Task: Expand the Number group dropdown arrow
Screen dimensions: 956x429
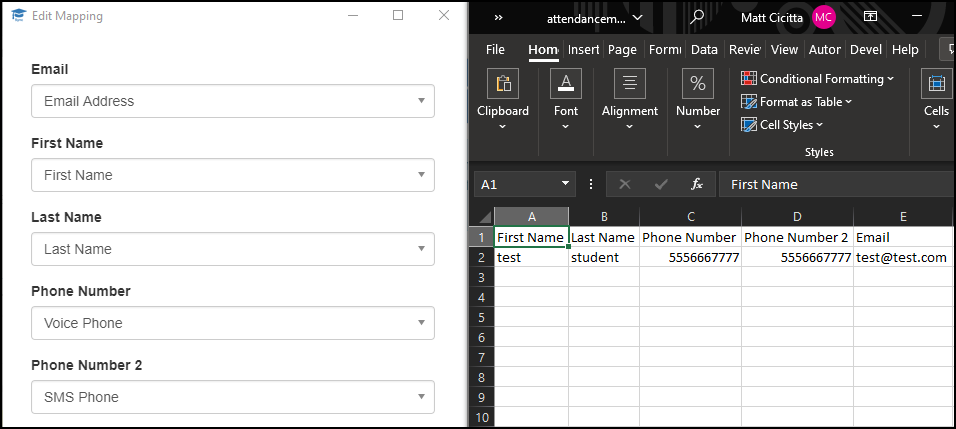Action: 697,127
